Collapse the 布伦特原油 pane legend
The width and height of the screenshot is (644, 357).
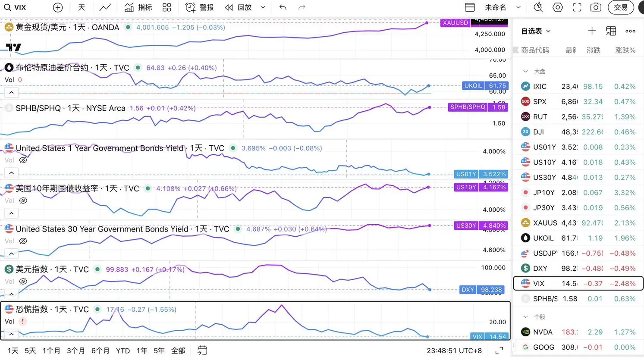point(12,92)
